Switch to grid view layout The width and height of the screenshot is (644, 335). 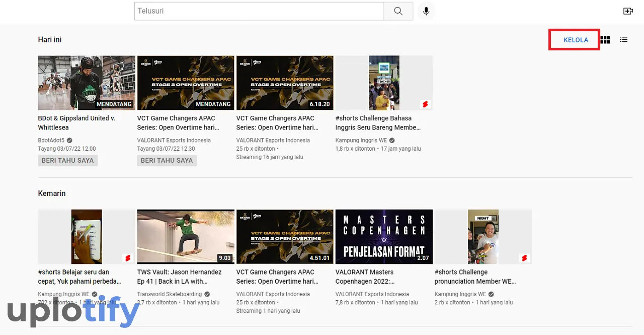coord(605,40)
